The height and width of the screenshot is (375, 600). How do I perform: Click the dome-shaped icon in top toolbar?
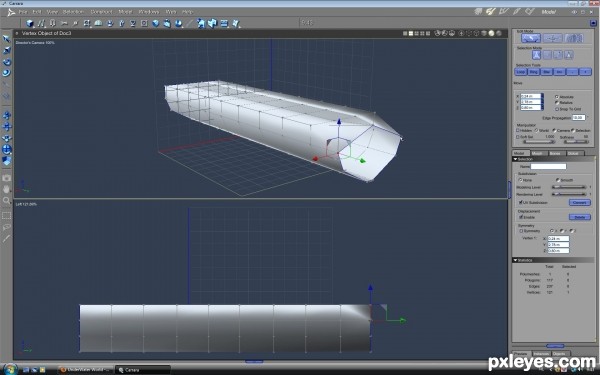point(98,23)
